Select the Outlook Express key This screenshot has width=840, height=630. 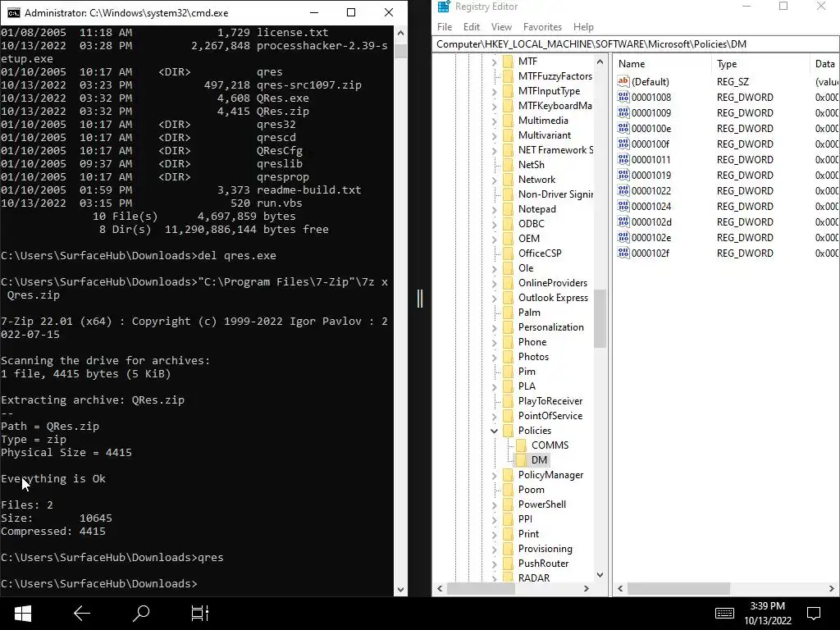553,297
